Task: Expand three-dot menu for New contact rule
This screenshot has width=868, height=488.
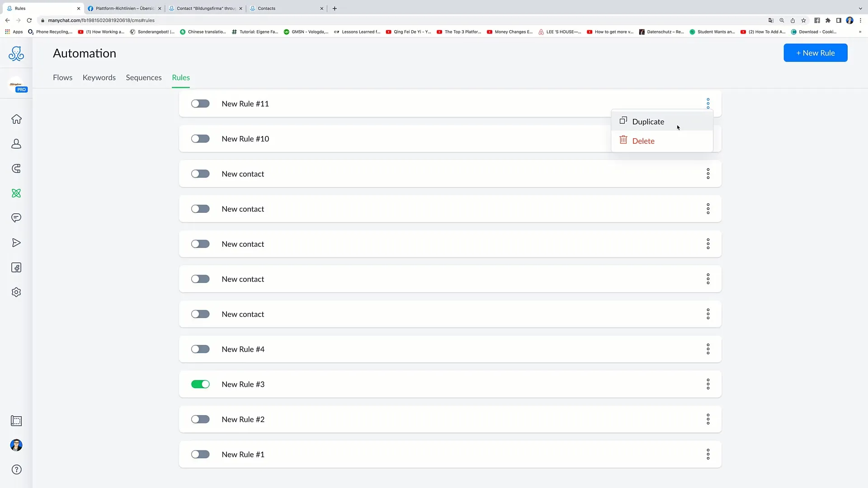Action: point(708,174)
